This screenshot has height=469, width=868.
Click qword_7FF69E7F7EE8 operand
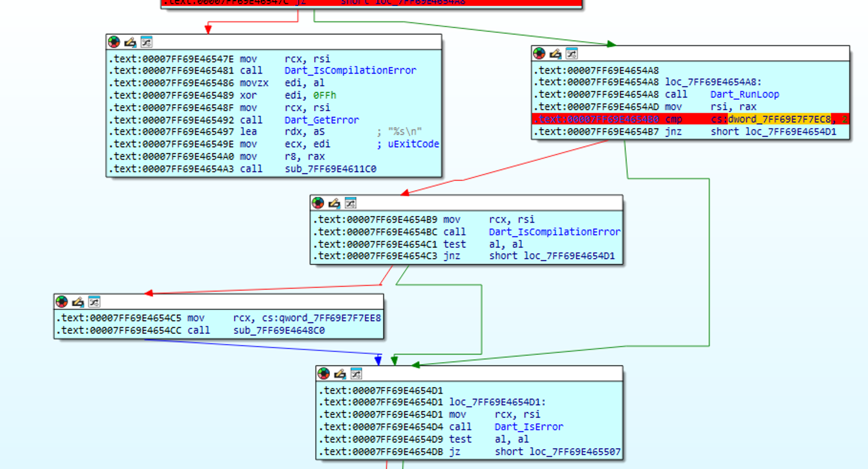330,318
